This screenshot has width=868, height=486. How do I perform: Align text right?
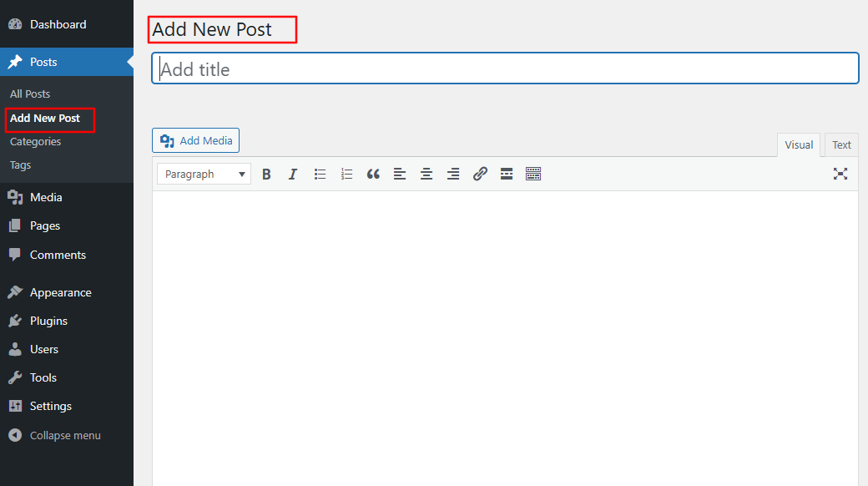(x=453, y=174)
